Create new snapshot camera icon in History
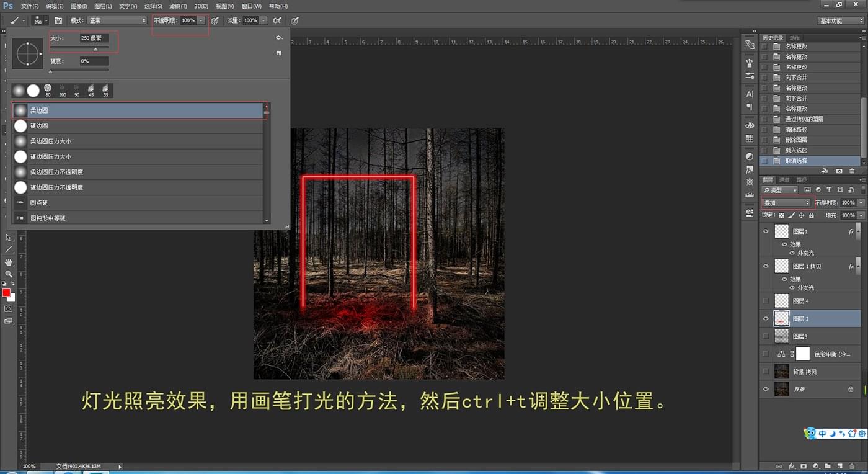The width and height of the screenshot is (868, 474). point(839,171)
